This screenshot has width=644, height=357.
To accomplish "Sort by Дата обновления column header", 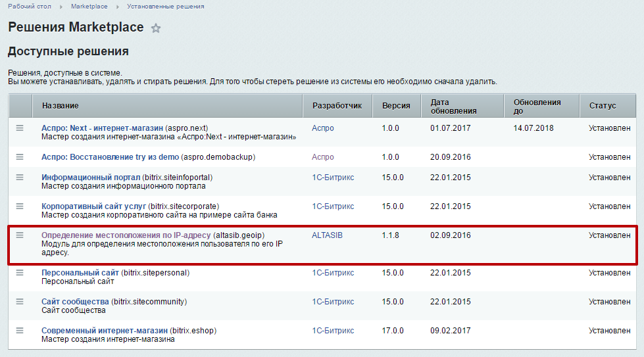I will [x=462, y=106].
